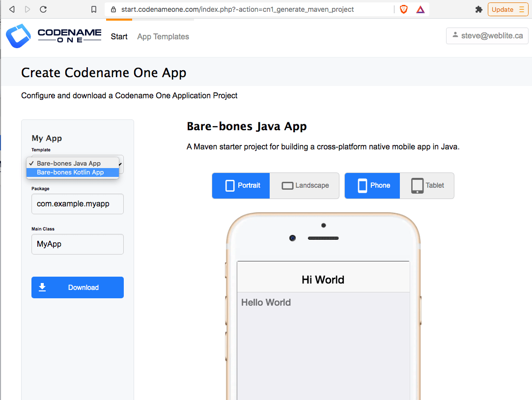Click inside the Package input field
Image resolution: width=532 pixels, height=400 pixels.
coord(77,203)
